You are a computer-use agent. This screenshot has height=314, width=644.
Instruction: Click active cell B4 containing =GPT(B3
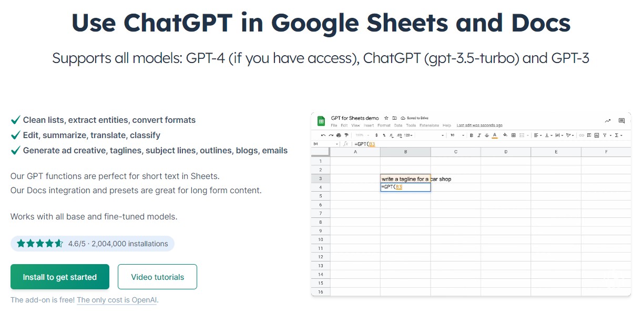tap(405, 187)
